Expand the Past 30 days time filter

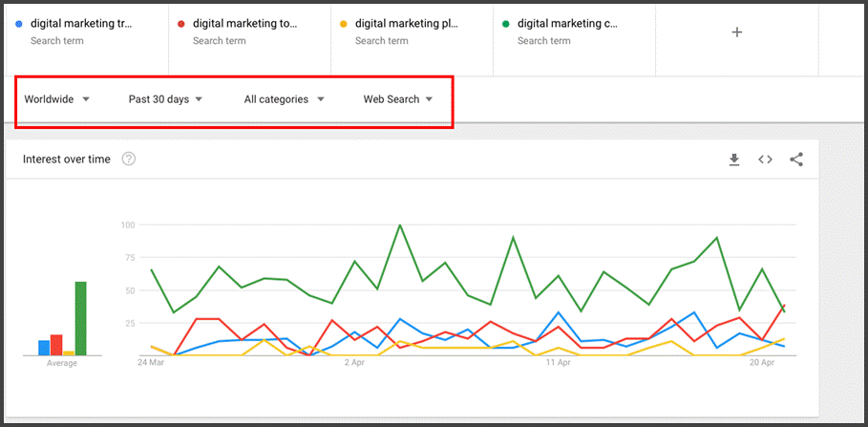pos(165,99)
